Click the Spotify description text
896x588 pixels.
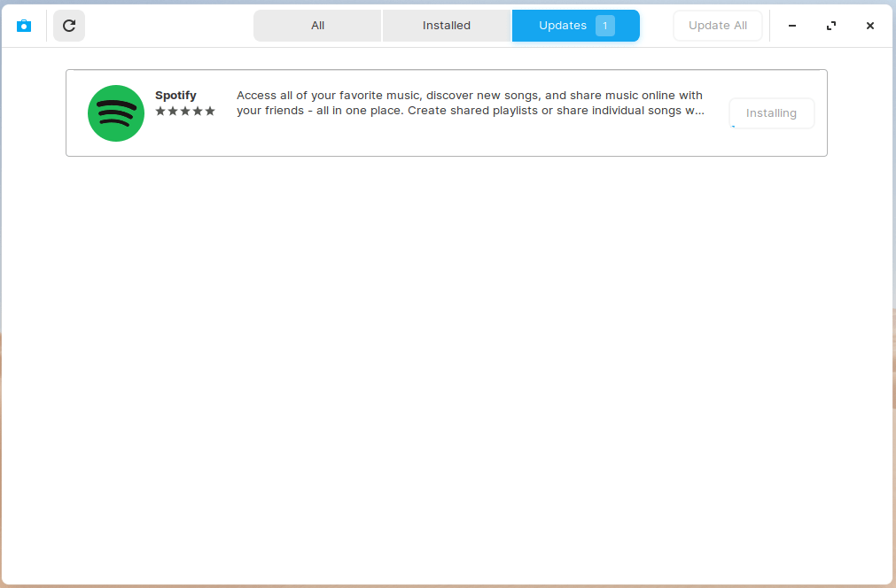(x=470, y=103)
